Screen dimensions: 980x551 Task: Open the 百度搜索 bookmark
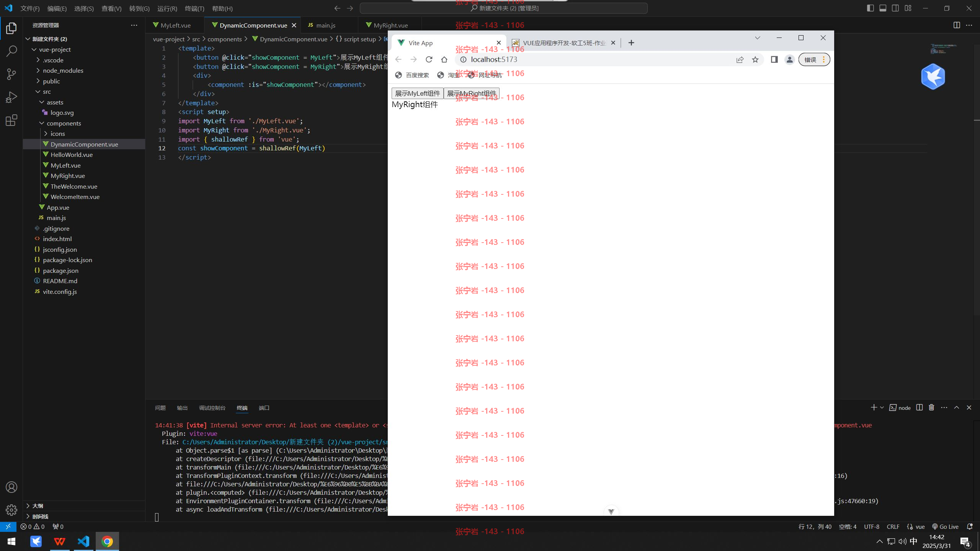(412, 75)
